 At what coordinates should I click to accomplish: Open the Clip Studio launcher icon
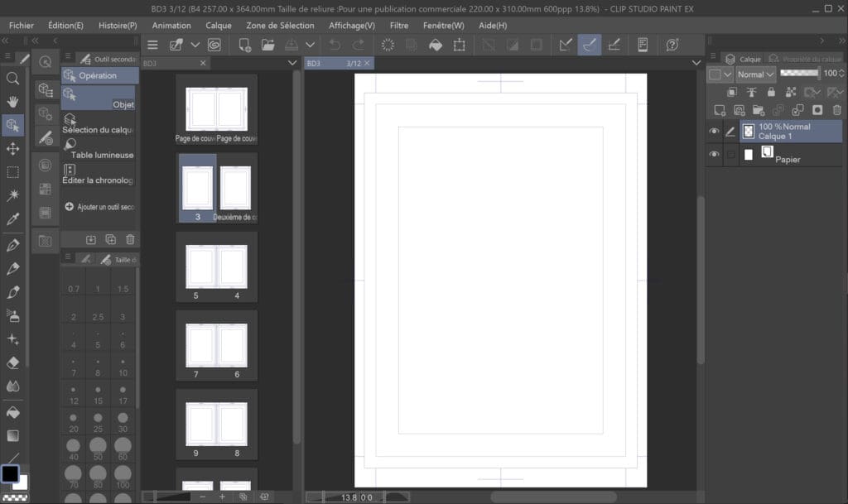tap(214, 45)
